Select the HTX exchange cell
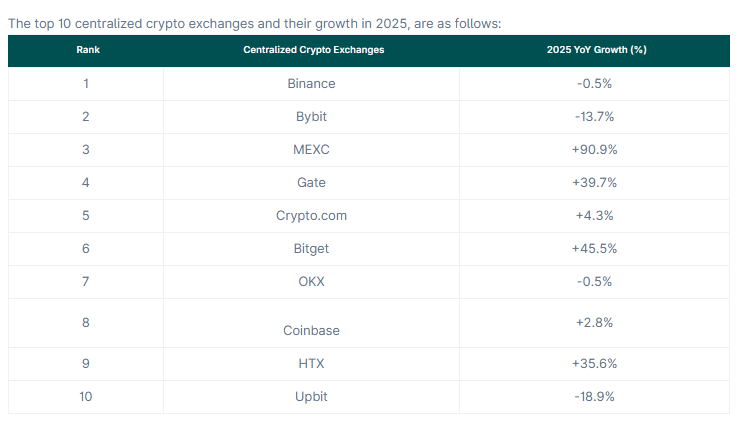Image resolution: width=739 pixels, height=423 pixels. click(311, 364)
